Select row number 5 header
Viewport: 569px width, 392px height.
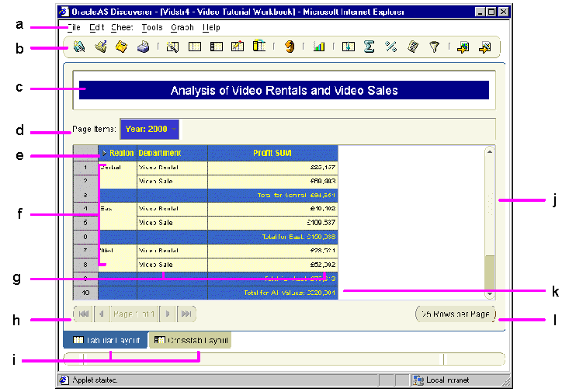(x=85, y=223)
